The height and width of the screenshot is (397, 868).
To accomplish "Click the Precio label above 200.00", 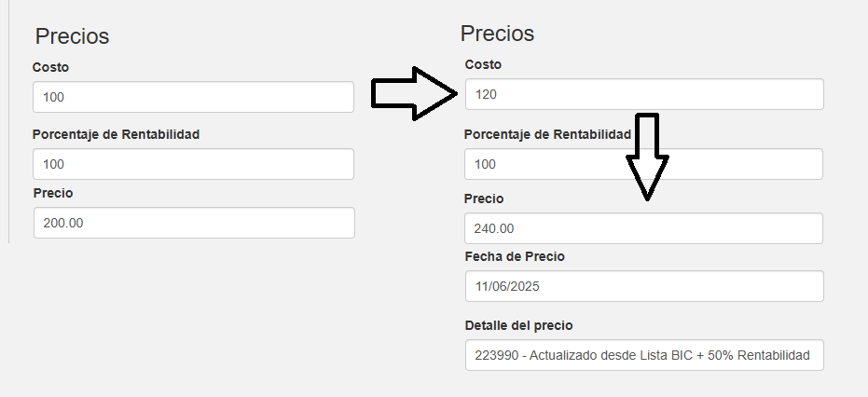I will pos(52,193).
